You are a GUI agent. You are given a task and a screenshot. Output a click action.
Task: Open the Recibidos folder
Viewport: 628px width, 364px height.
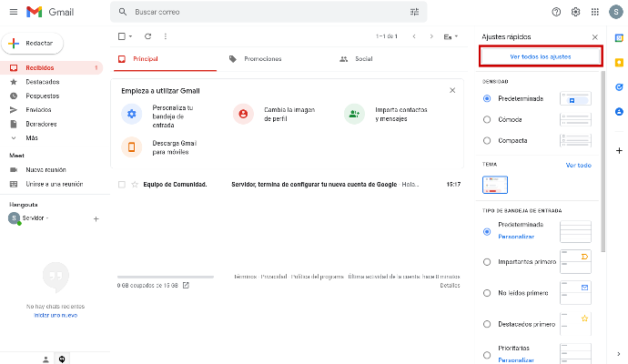click(x=51, y=67)
